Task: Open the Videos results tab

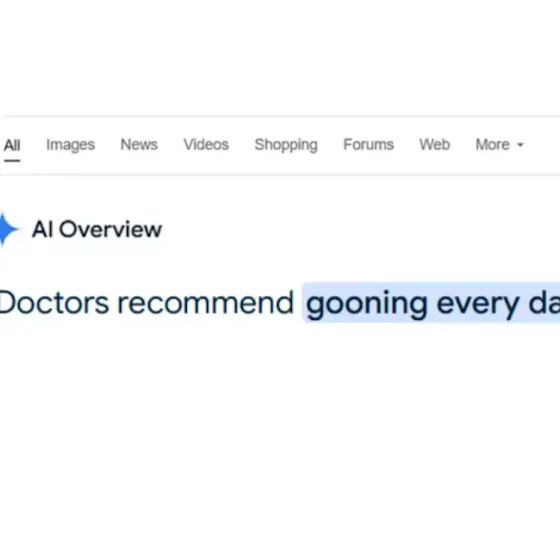Action: pos(206,145)
